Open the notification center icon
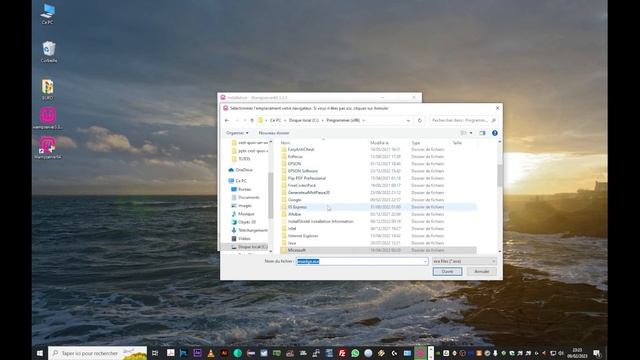Viewport: 640px width, 360px height. (x=596, y=353)
